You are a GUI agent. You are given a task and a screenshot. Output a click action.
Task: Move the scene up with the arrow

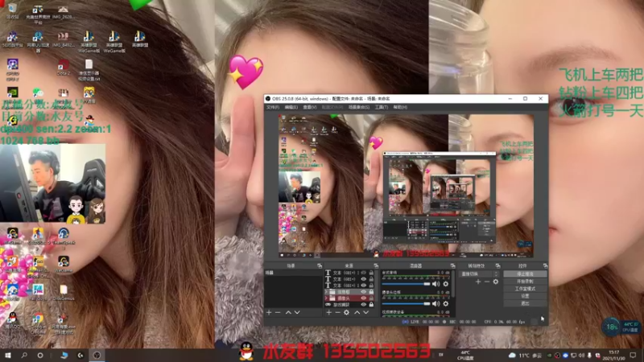[288, 313]
